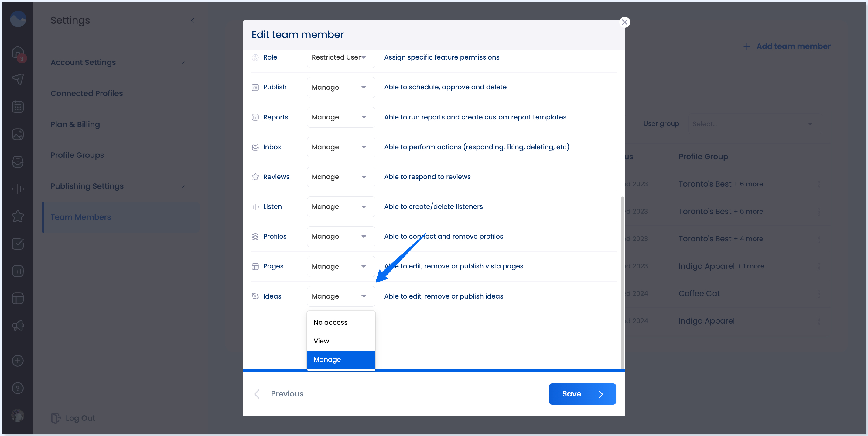Open the Inbox permission dropdown
Screen dimensions: 868x436
pos(341,147)
